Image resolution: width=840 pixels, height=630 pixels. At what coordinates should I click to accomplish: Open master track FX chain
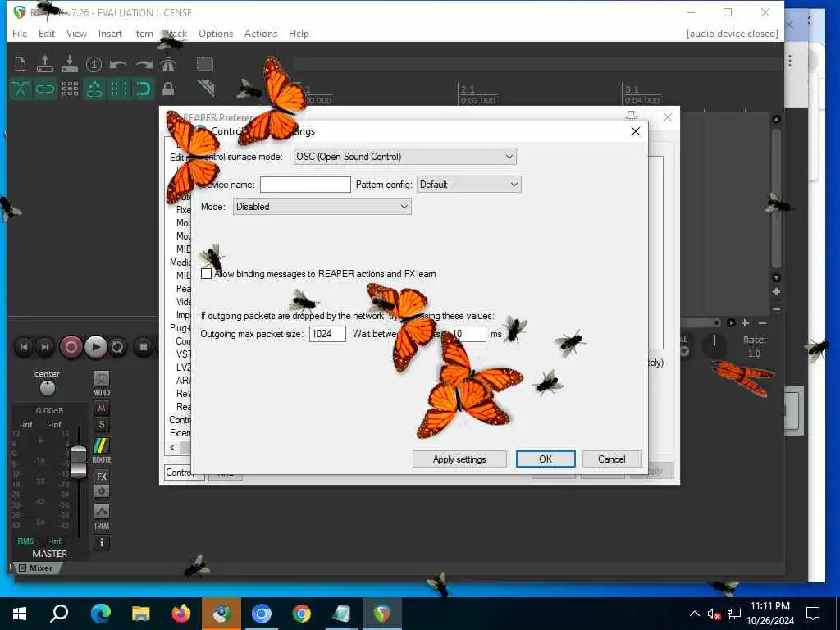pyautogui.click(x=101, y=477)
